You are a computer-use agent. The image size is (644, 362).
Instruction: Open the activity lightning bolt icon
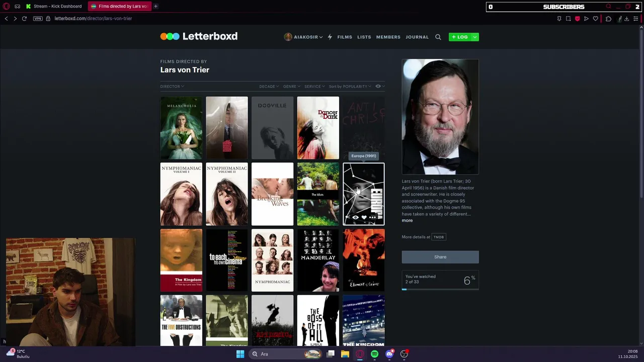330,37
